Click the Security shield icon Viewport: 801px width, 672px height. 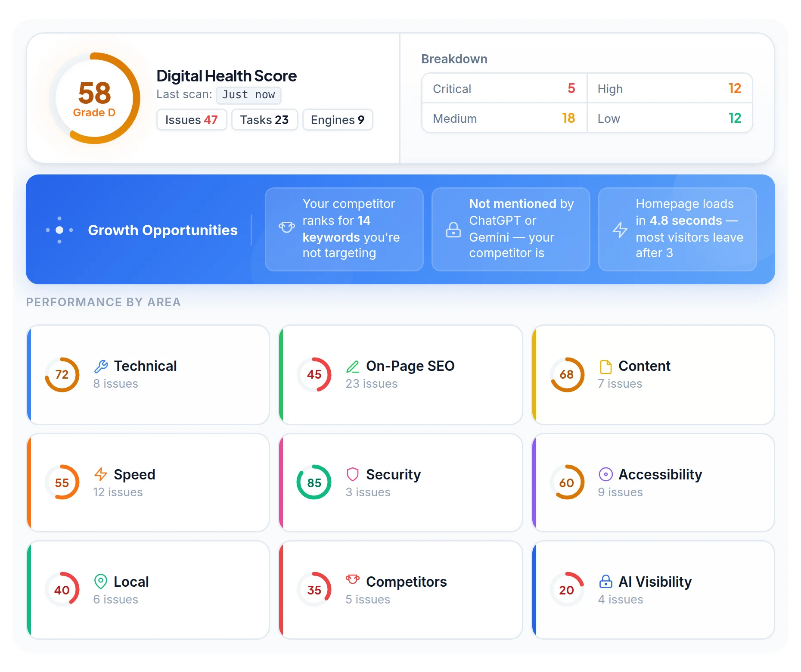[x=353, y=474]
